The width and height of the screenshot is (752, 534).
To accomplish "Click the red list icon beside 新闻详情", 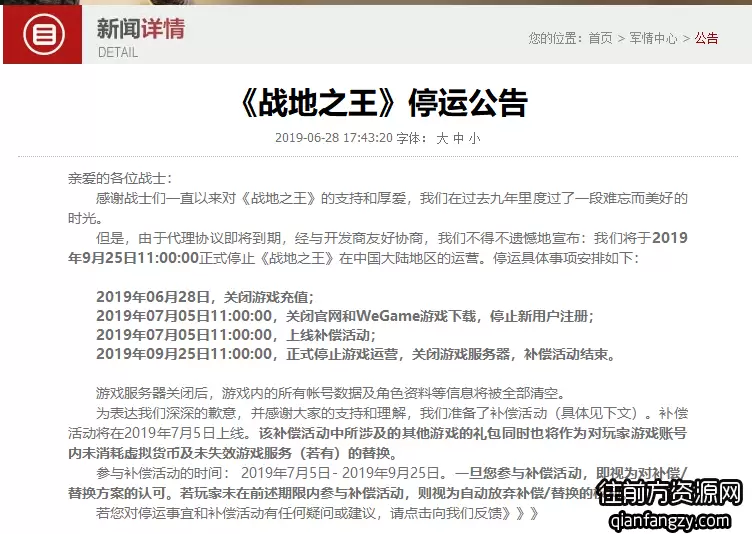I will 44,35.
